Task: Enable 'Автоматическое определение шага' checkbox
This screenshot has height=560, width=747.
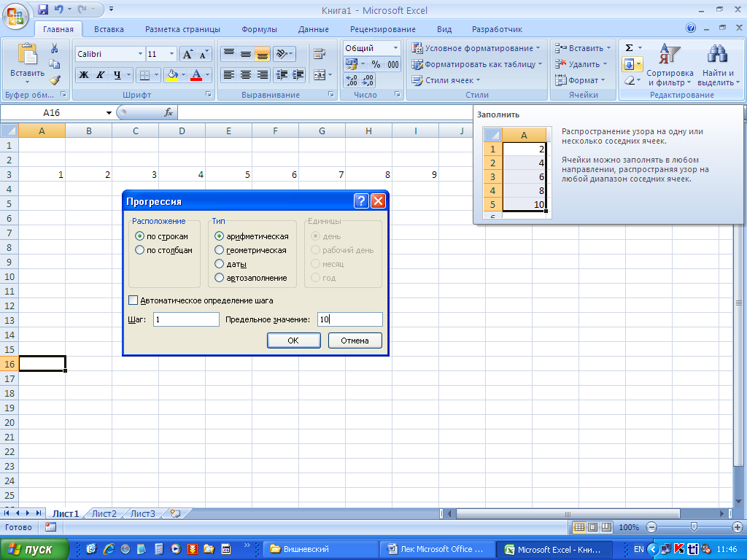Action: coord(133,300)
